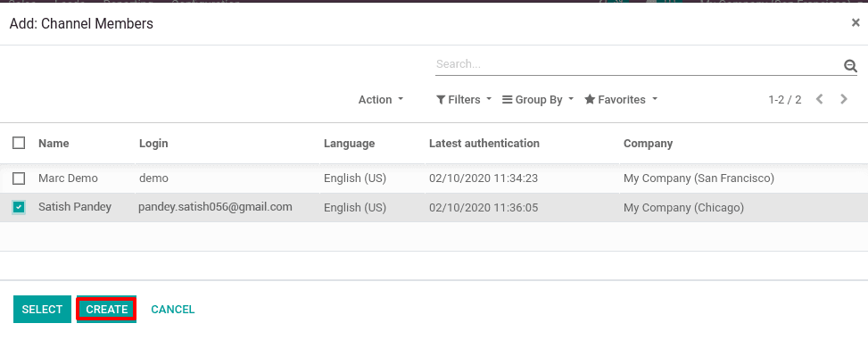
Task: Select the My Company (Chicago) cell
Action: pyautogui.click(x=683, y=208)
